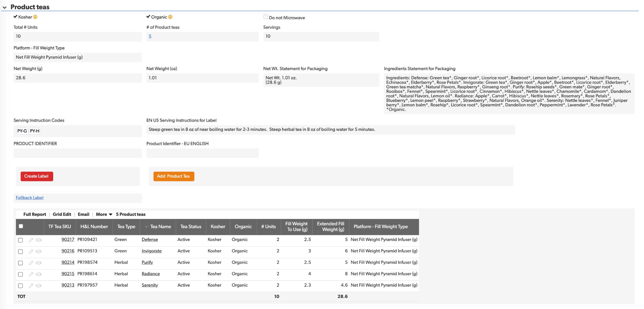
Task: Sort by TF Tea SKU column
Action: pyautogui.click(x=59, y=227)
